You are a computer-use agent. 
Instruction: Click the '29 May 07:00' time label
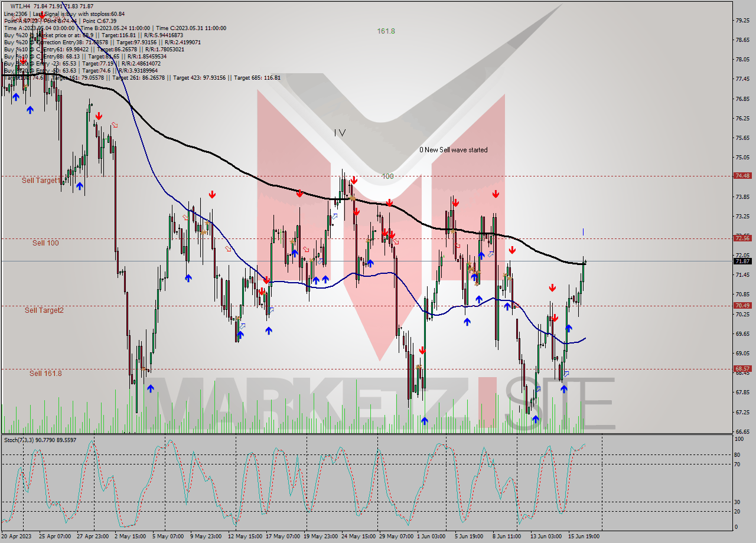click(396, 536)
